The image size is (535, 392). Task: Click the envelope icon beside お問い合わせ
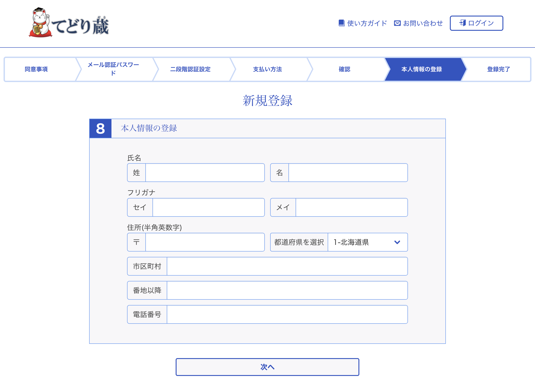click(397, 23)
